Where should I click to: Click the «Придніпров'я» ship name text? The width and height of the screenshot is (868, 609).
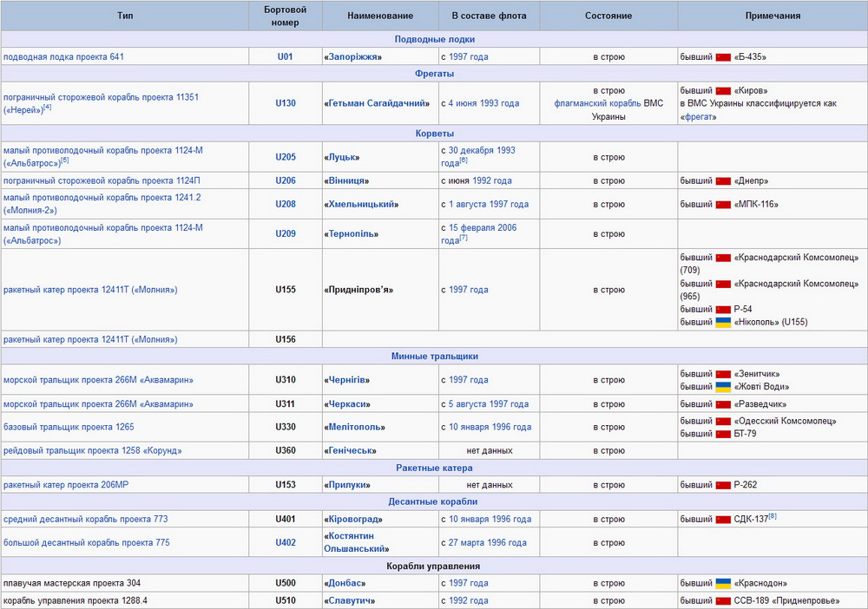[358, 291]
